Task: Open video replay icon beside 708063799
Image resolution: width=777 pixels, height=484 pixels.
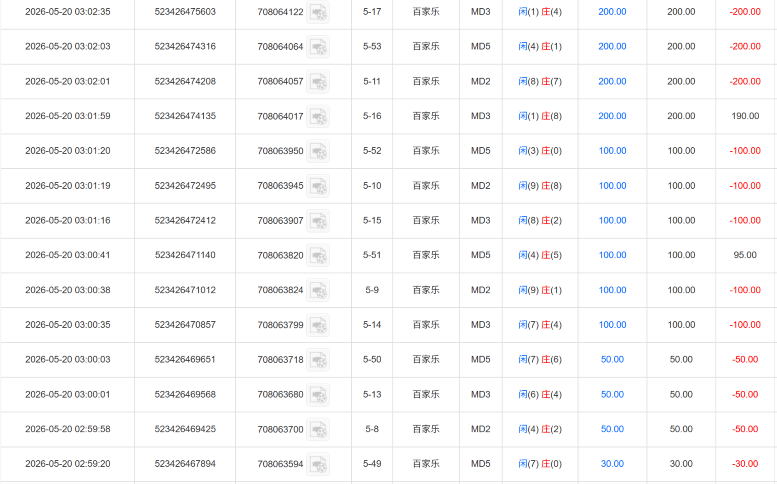Action: pyautogui.click(x=318, y=324)
